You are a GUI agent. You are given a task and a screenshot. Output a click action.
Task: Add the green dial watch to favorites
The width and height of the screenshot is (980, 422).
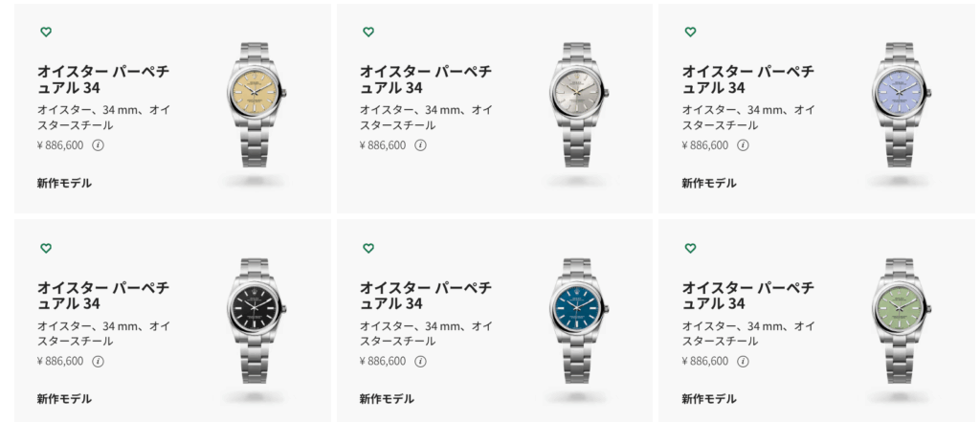[690, 248]
